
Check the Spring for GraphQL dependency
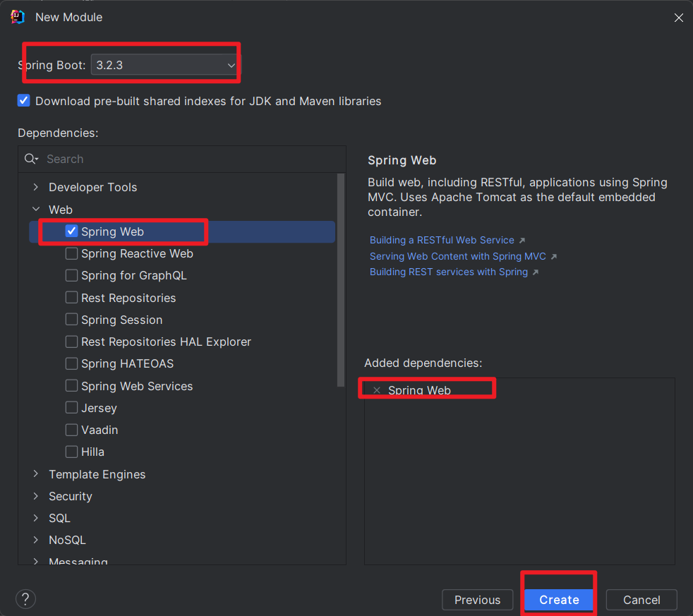click(71, 275)
